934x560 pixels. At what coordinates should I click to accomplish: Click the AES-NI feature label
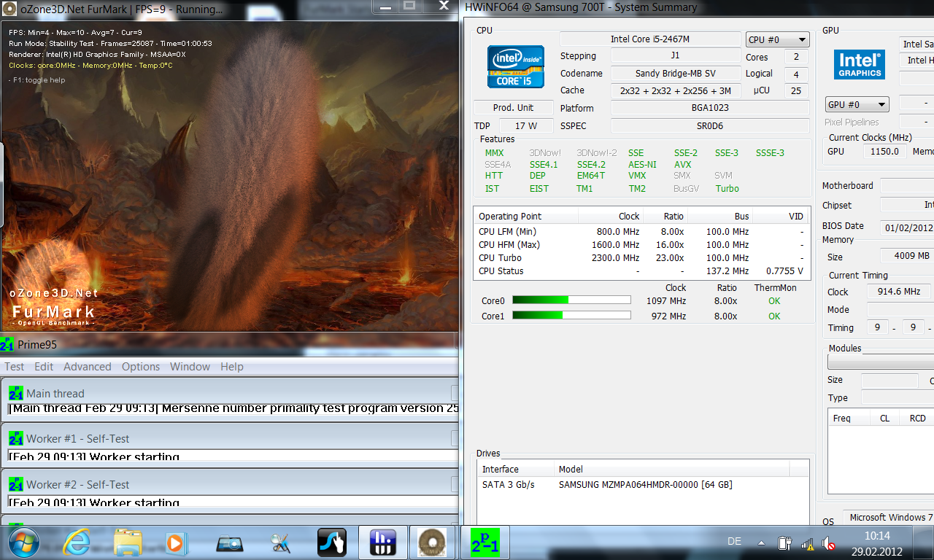tap(642, 165)
